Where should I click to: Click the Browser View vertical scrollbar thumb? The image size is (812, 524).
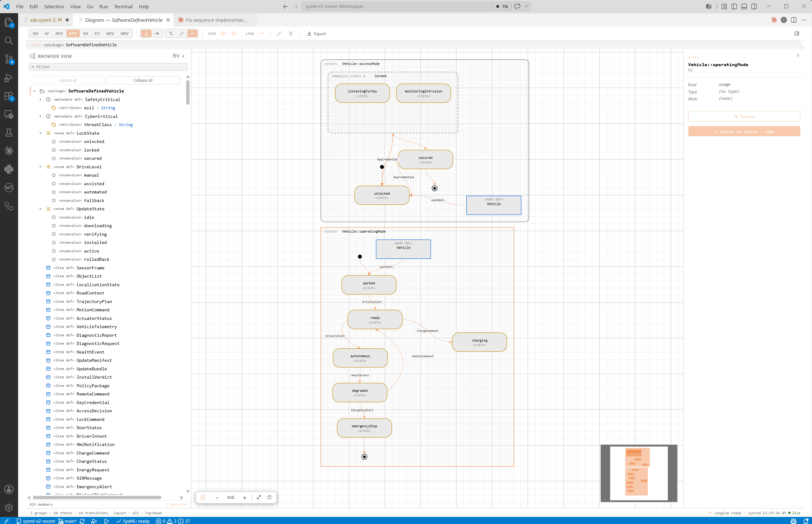(187, 92)
